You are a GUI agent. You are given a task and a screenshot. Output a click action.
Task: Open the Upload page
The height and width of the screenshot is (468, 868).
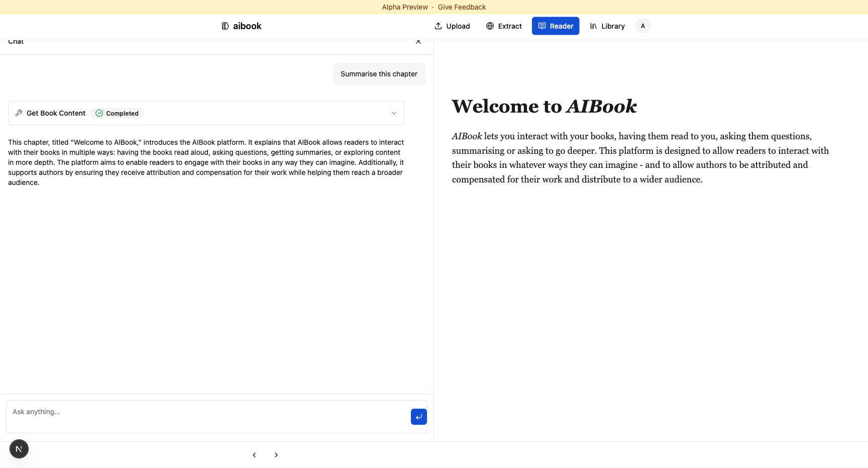click(452, 26)
